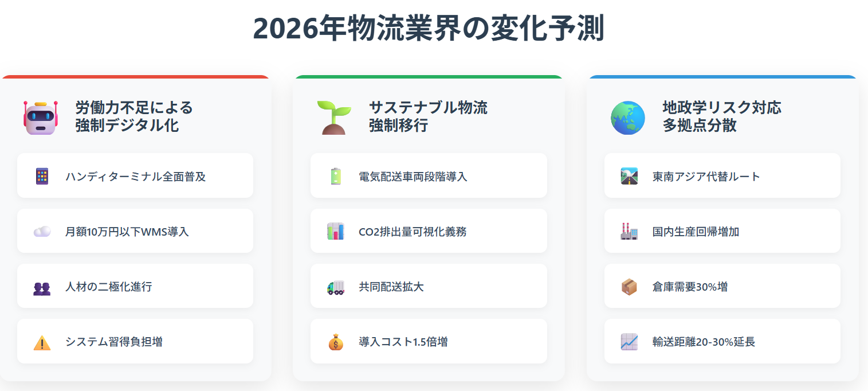Viewport: 868px width, 391px height.
Task: Click the globe icon for 地政学リスク対応
Action: click(628, 118)
